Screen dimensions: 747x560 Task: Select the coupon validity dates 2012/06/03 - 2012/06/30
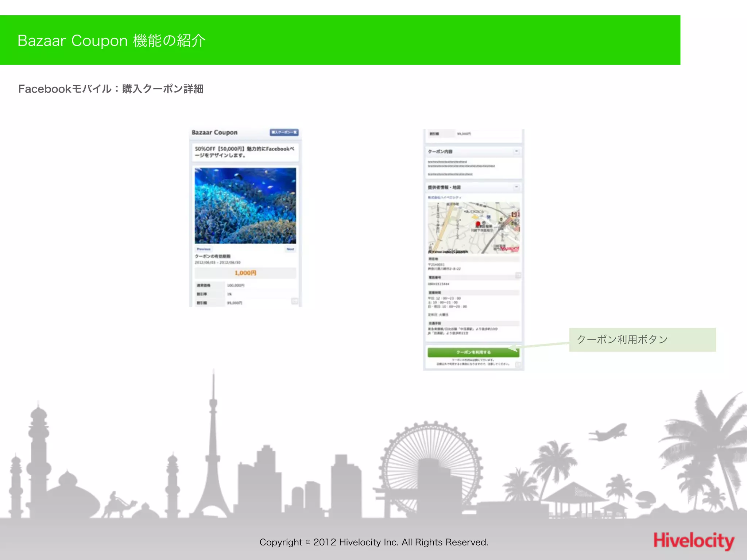[218, 262]
